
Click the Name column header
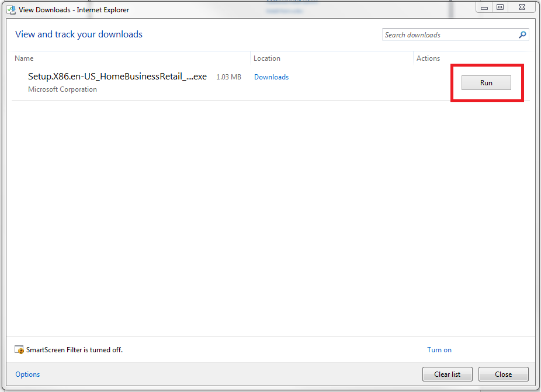24,58
